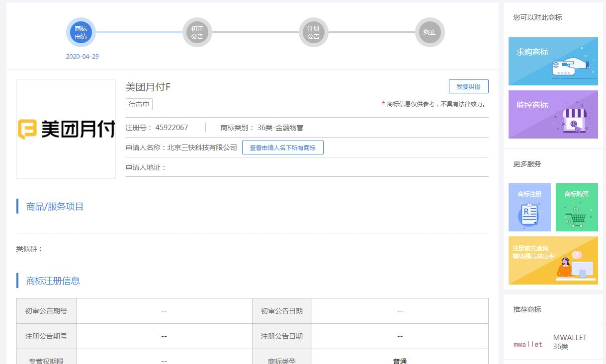This screenshot has height=364, width=606.
Task: Open the 商标注册 service tile
Action: click(x=529, y=207)
